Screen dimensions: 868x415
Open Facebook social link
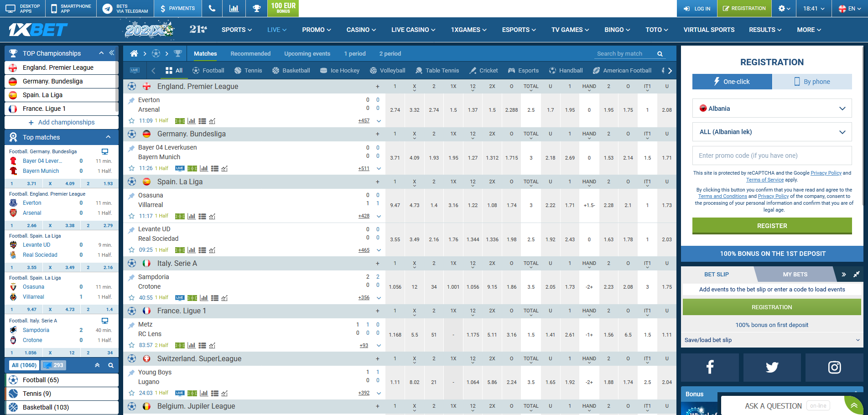click(710, 367)
